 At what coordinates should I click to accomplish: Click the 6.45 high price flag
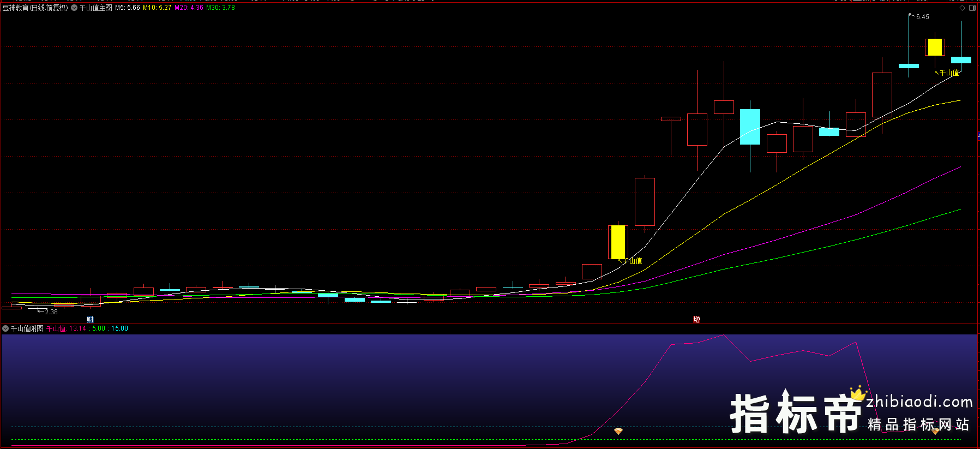(x=922, y=17)
